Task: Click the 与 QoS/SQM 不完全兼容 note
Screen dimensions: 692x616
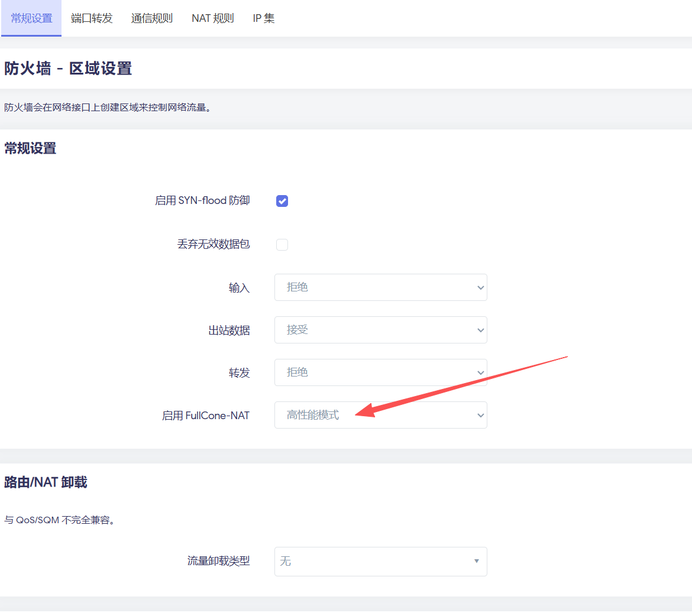Action: 60,520
